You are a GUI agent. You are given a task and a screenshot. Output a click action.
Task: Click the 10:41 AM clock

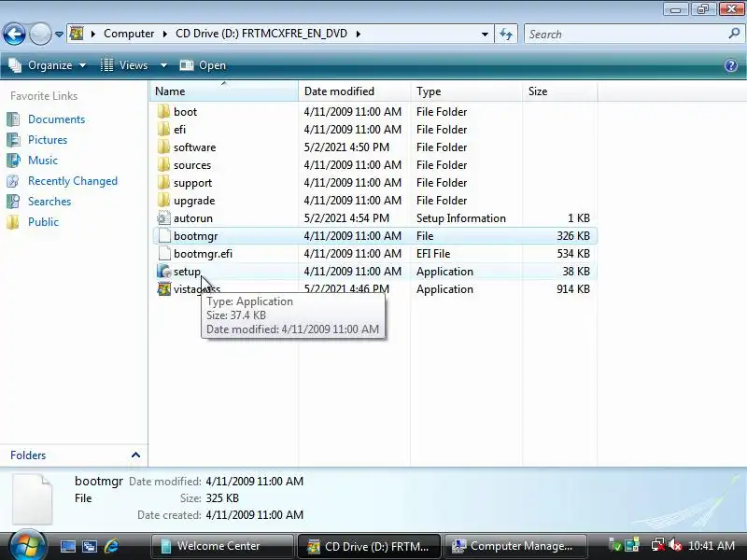(x=712, y=546)
